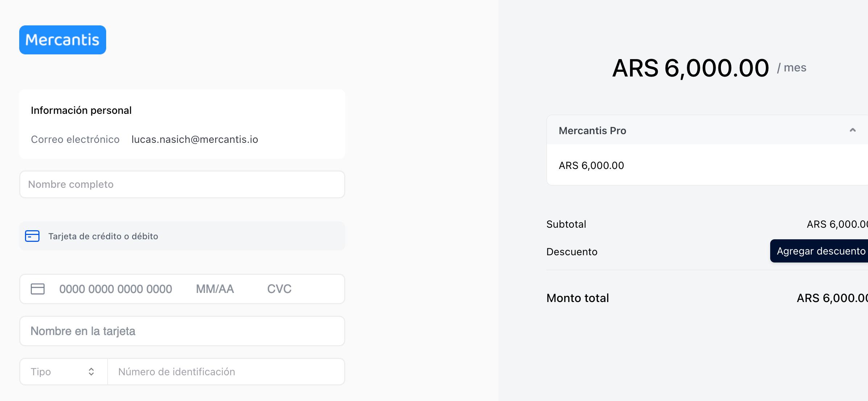868x401 pixels.
Task: Click the Monto total label
Action: 577,298
